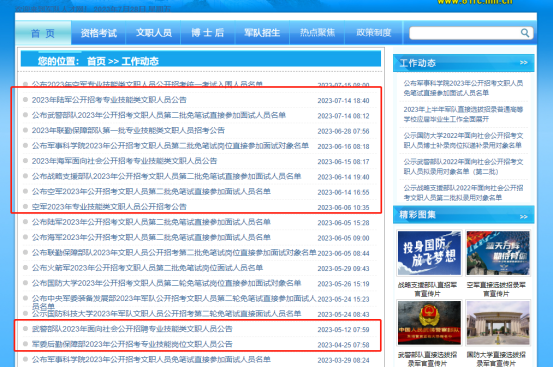The height and width of the screenshot is (368, 554).
Task: Expand 精彩图集 panel via >> arrow
Action: 523,216
